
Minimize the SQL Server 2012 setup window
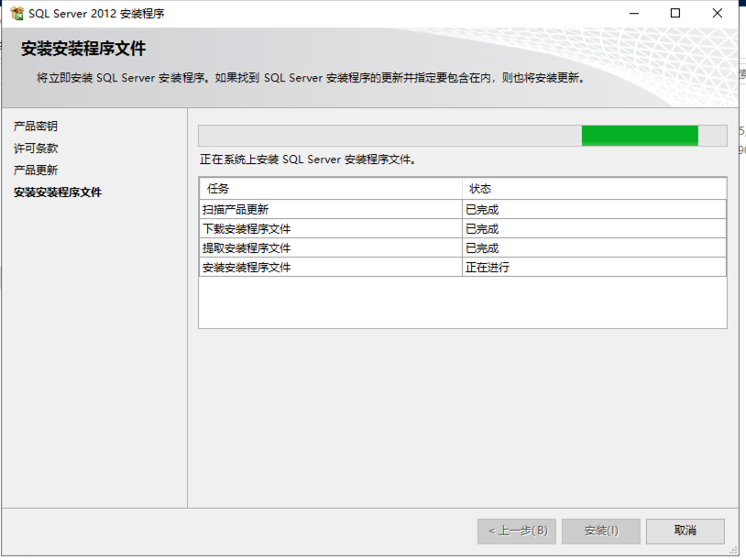point(633,14)
